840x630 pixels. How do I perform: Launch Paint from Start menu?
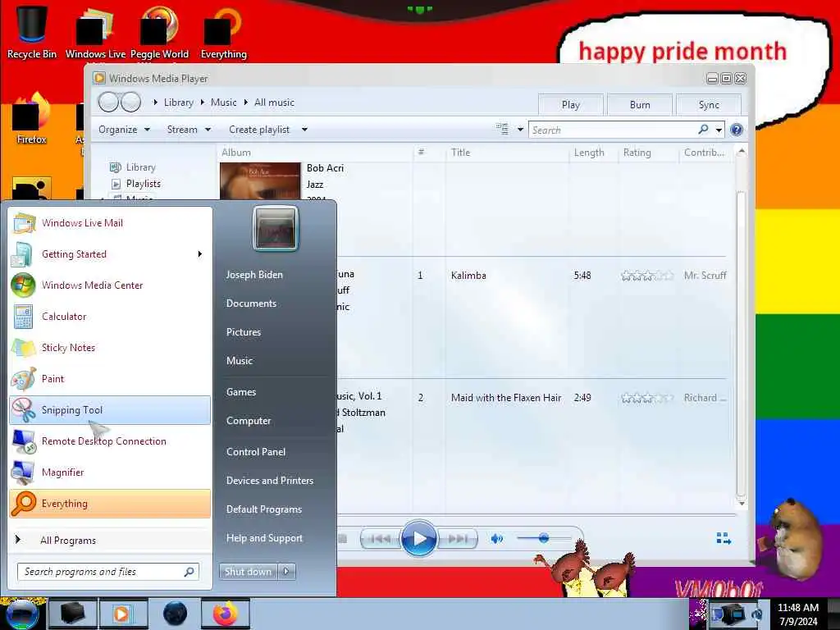tap(110, 379)
